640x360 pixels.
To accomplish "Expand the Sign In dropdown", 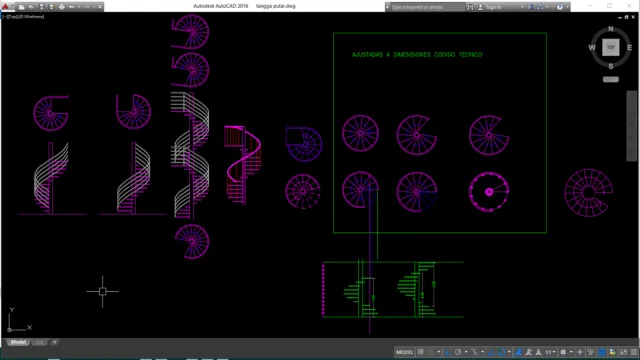I will pyautogui.click(x=522, y=7).
